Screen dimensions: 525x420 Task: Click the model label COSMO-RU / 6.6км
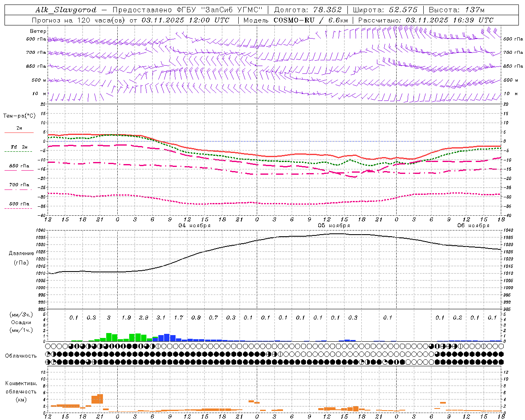(x=311, y=20)
